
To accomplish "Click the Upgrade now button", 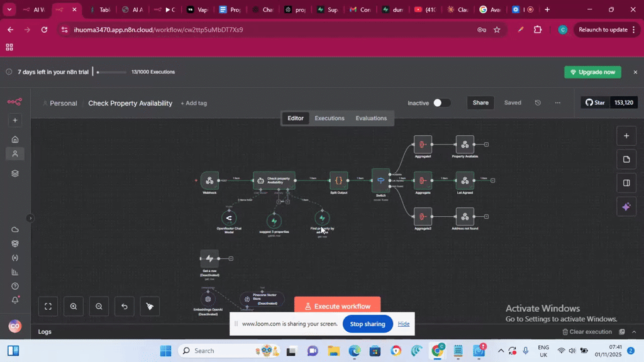I will 592,72.
